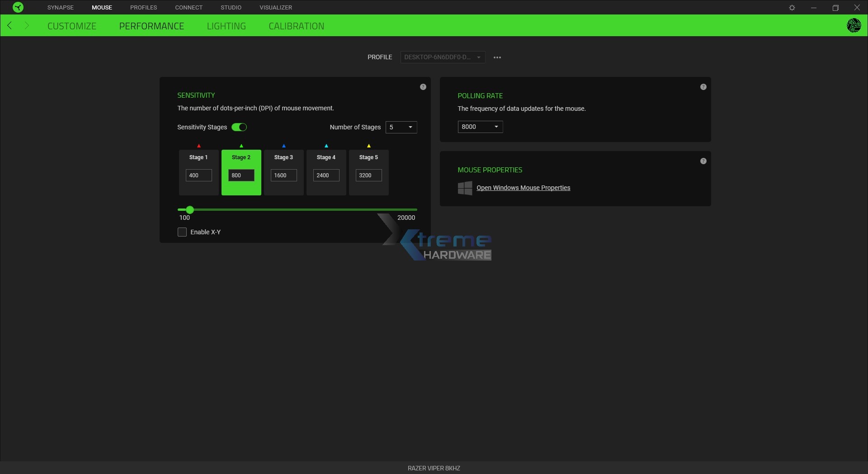Open the Number of Stages dropdown
The width and height of the screenshot is (868, 474).
pos(401,127)
